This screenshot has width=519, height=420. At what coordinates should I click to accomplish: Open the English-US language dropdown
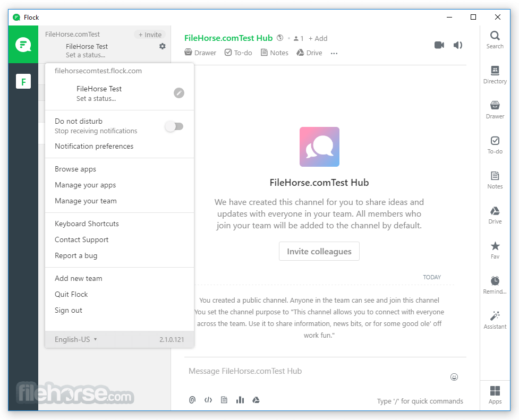(76, 339)
